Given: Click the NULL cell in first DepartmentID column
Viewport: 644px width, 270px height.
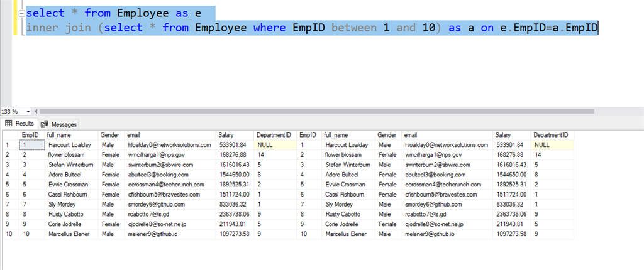Looking at the screenshot, I should pyautogui.click(x=274, y=145).
